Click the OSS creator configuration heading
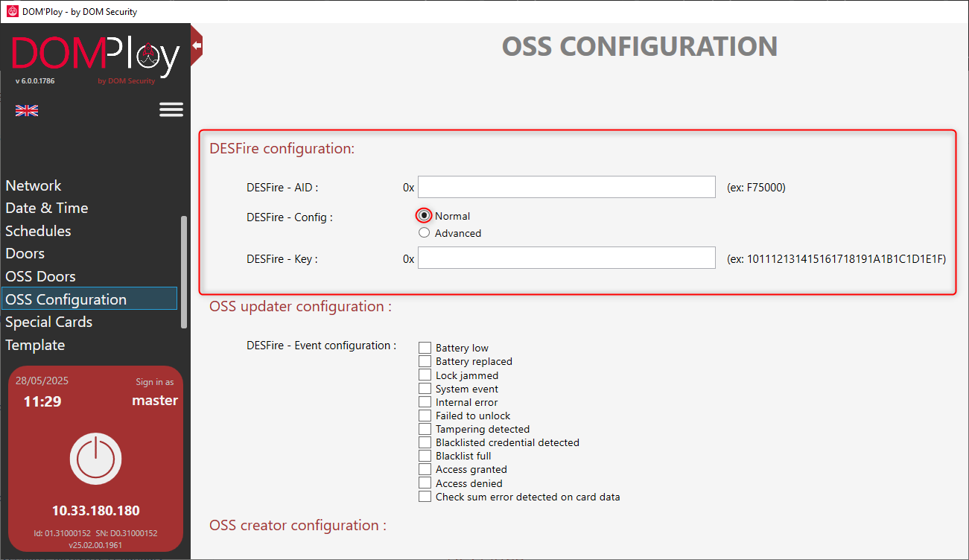The height and width of the screenshot is (560, 969). point(298,526)
